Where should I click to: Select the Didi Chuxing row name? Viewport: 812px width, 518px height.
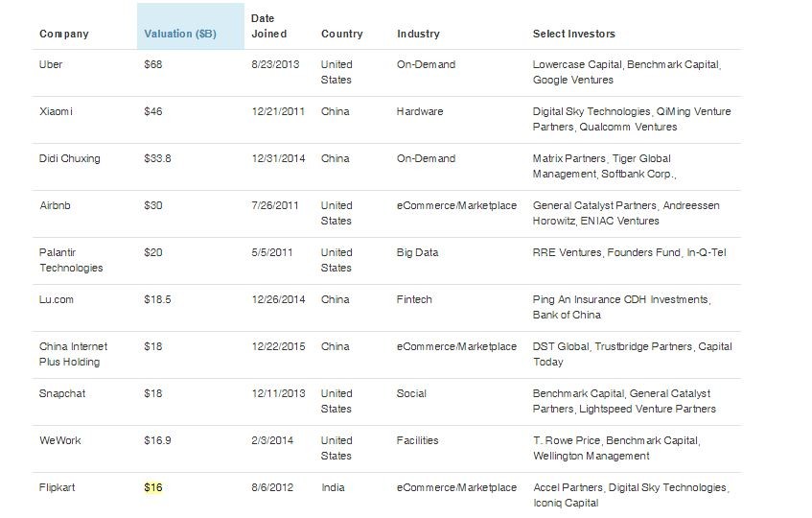69,158
